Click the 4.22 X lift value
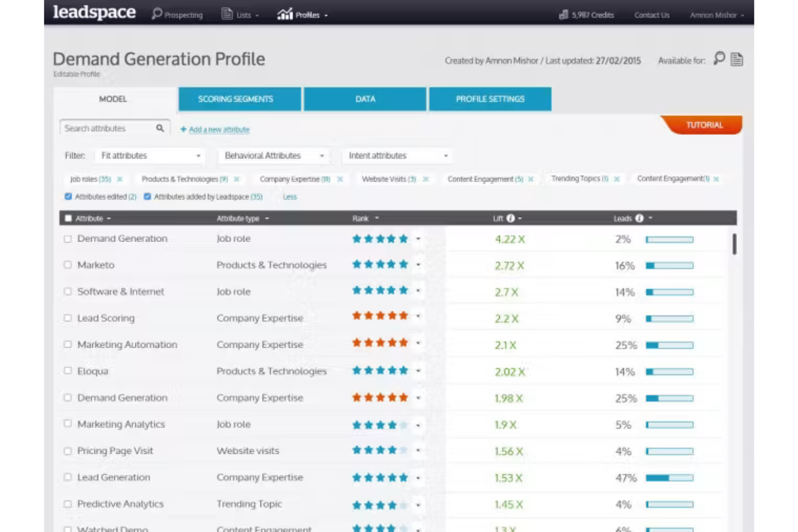The height and width of the screenshot is (532, 798). (510, 239)
